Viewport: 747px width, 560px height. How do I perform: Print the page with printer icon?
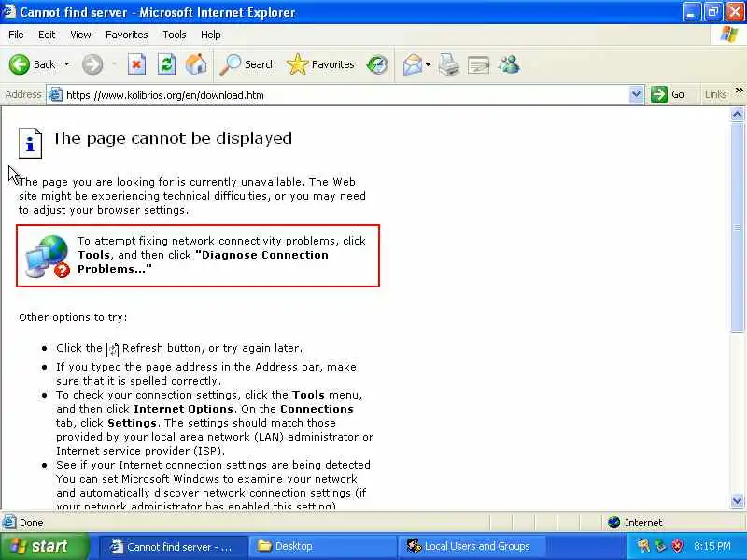[449, 64]
